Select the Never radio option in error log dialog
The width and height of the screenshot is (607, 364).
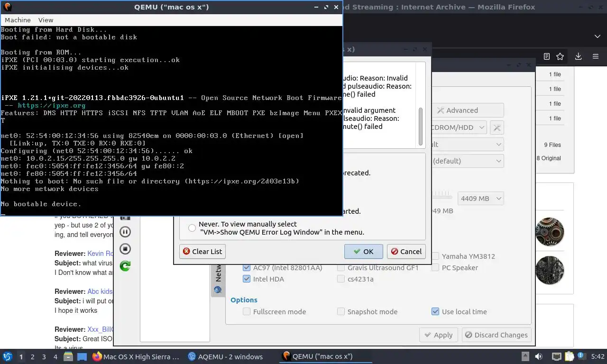pos(192,228)
